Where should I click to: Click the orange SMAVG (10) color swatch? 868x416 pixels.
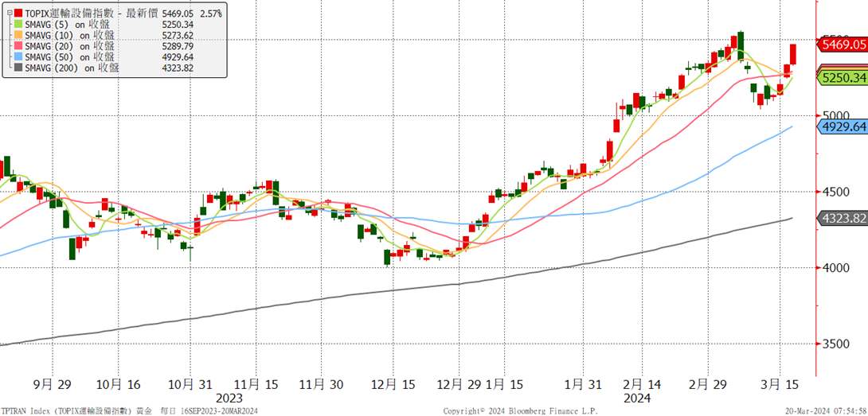pos(19,35)
